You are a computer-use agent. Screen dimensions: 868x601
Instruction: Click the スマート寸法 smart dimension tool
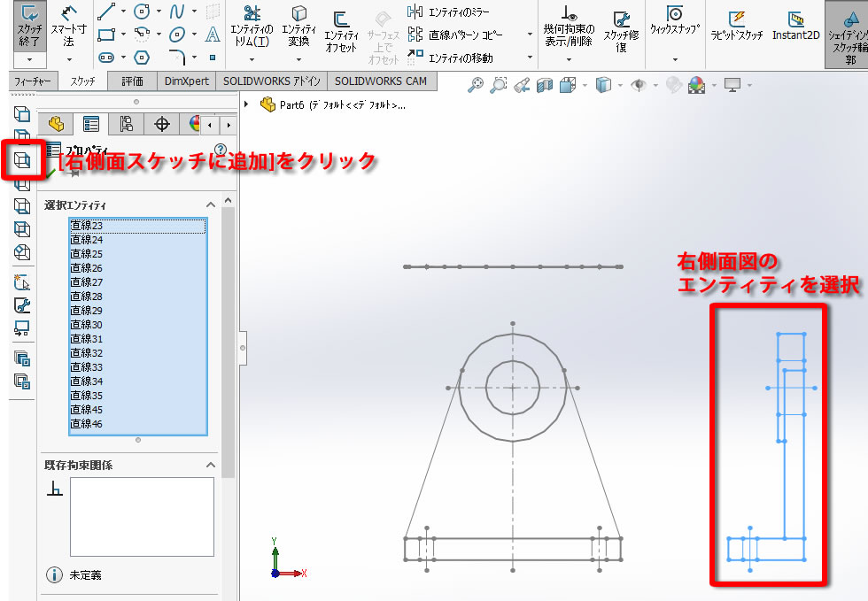pyautogui.click(x=69, y=26)
